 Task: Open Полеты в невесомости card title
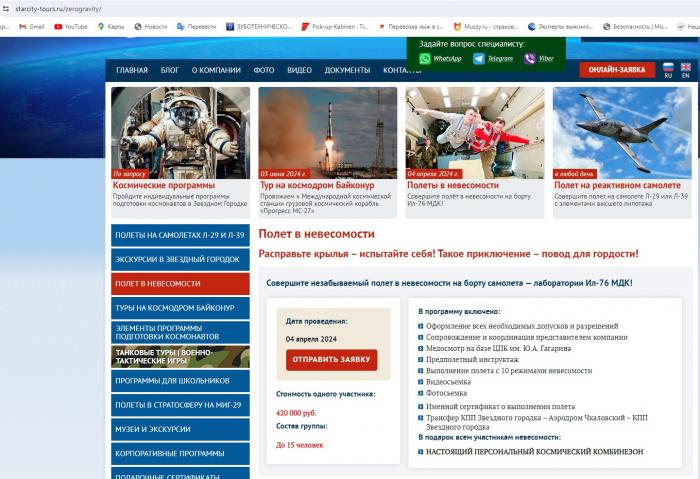click(x=453, y=185)
